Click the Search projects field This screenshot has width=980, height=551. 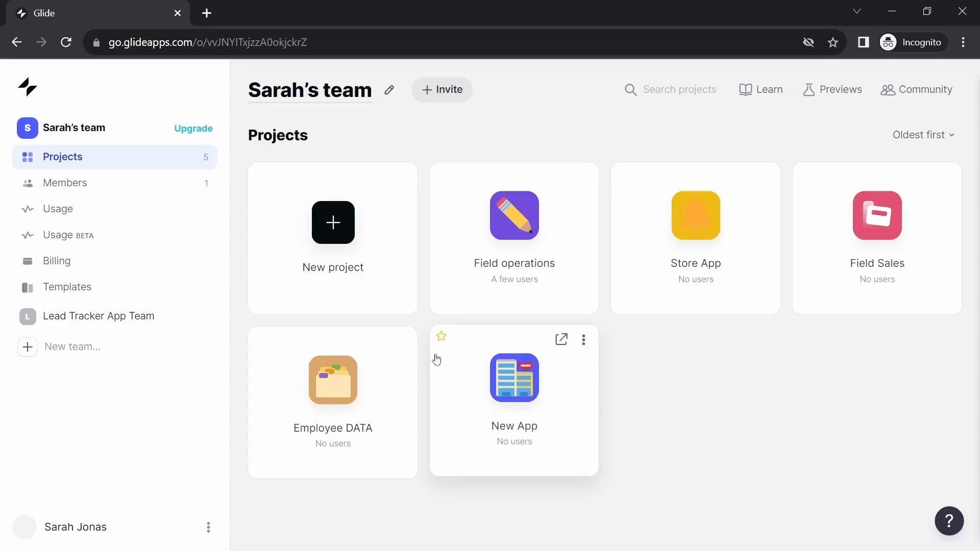(679, 90)
